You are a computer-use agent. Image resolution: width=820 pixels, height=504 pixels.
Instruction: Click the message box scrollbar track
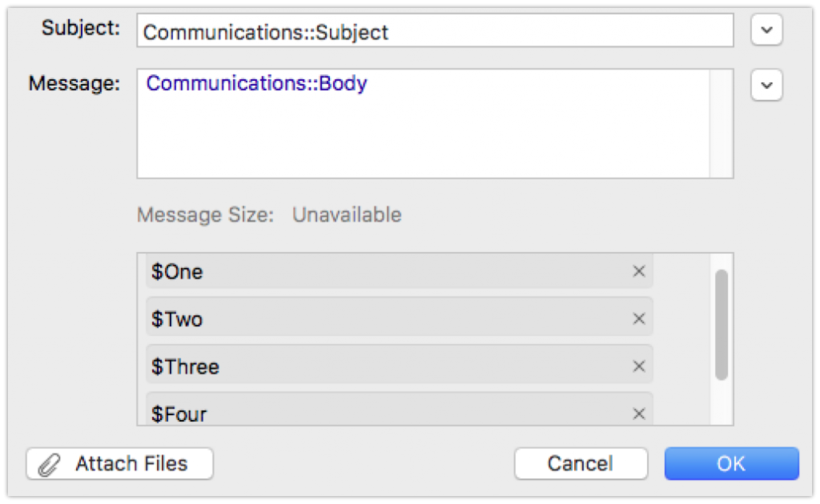[x=722, y=124]
